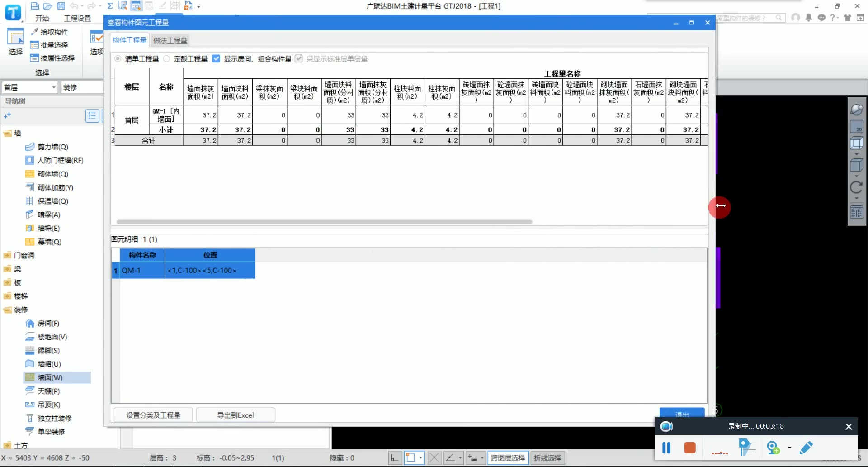Expand the 楼梯 tree folder
Viewport: 868px width, 467px height.
8,296
